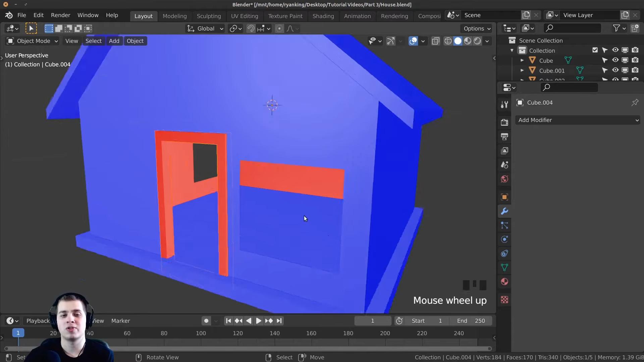This screenshot has height=362, width=644.
Task: Open the Render Properties tab
Action: [504, 122]
